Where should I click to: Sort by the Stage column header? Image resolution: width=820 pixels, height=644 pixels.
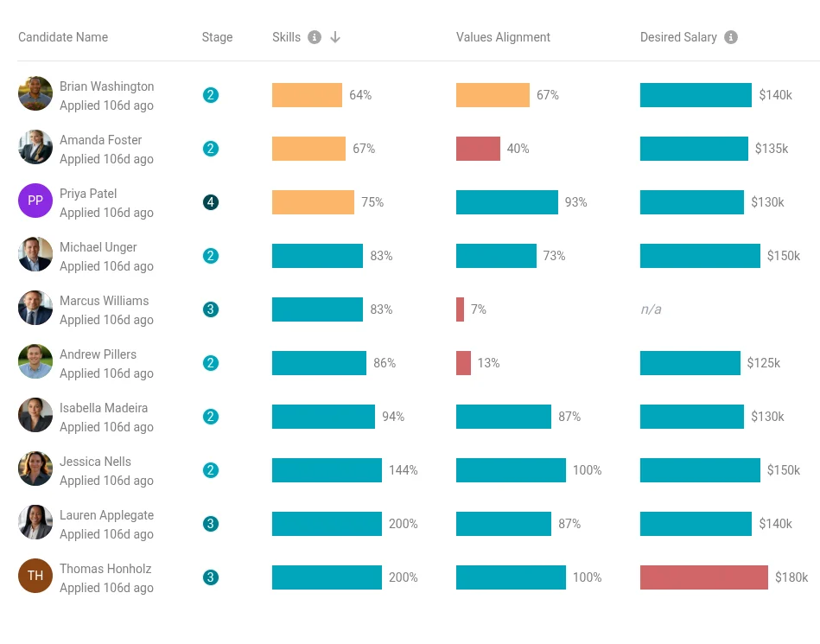pyautogui.click(x=217, y=37)
